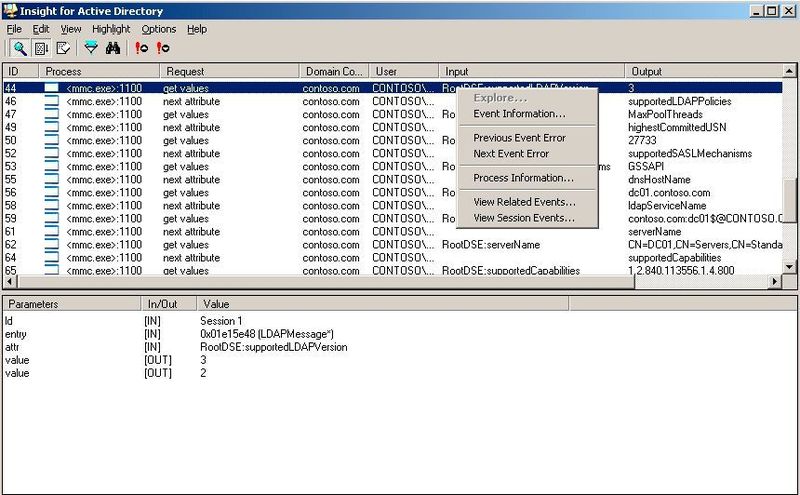The height and width of the screenshot is (495, 800).
Task: Click the horizontal scroll right arrow
Action: click(775, 282)
